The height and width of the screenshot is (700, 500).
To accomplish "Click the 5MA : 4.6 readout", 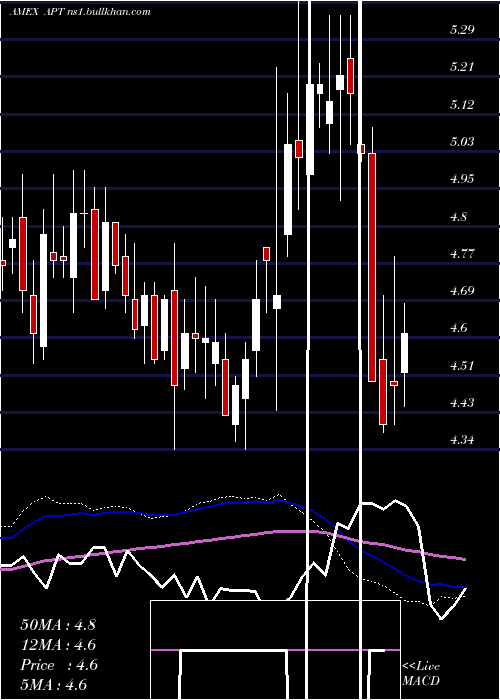I will point(54,685).
